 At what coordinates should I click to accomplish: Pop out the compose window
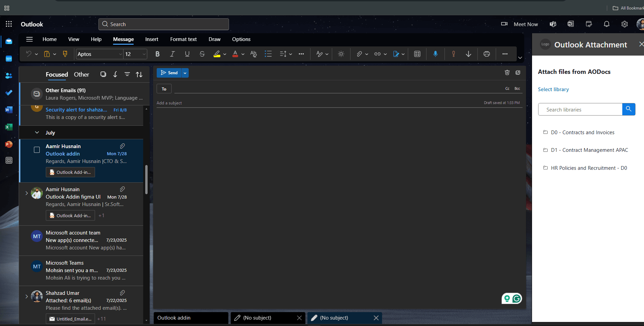[518, 73]
